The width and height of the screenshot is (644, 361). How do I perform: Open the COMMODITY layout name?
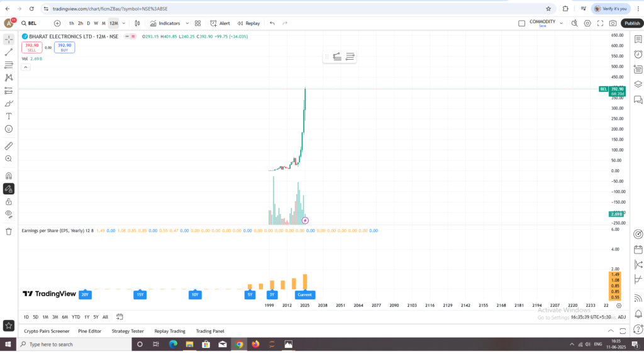(542, 23)
